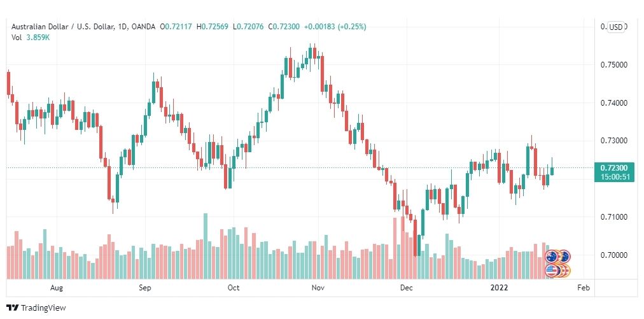The width and height of the screenshot is (644, 319).
Task: Open the rightmost Australian flag event icon
Action: click(564, 257)
